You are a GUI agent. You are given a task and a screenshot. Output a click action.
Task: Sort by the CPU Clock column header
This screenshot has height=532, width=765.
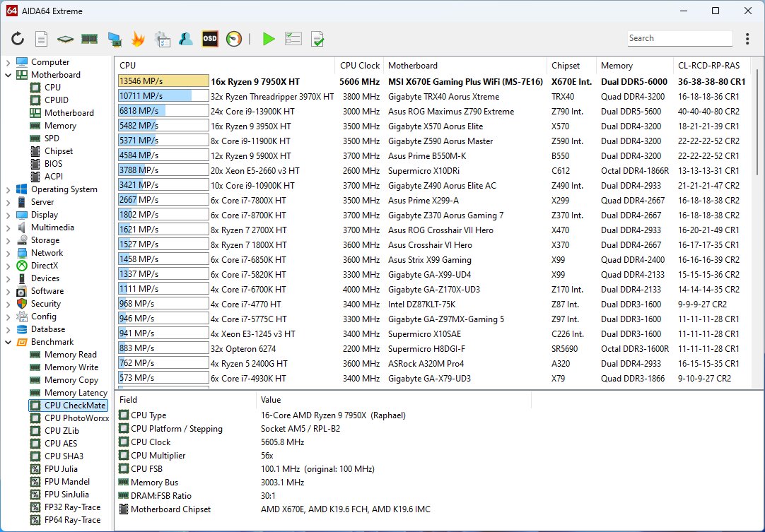(359, 66)
